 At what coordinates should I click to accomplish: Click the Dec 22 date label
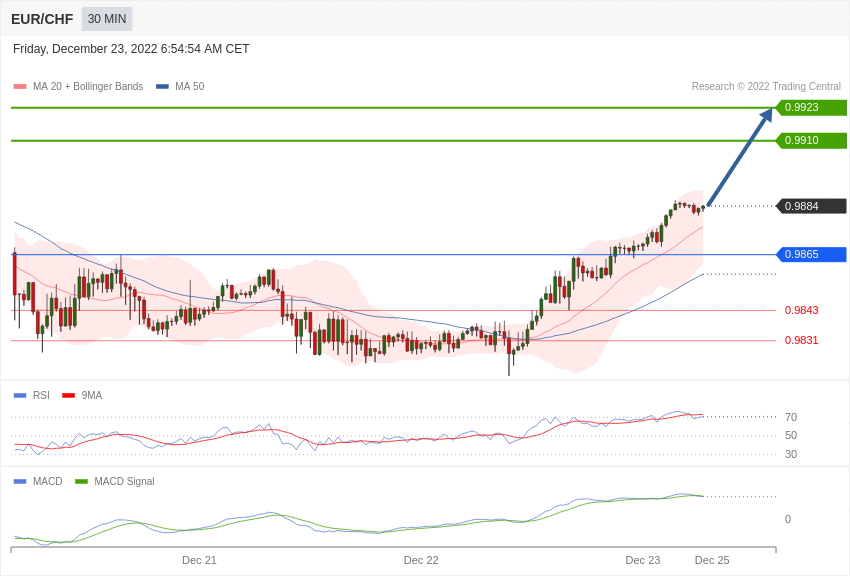(421, 560)
